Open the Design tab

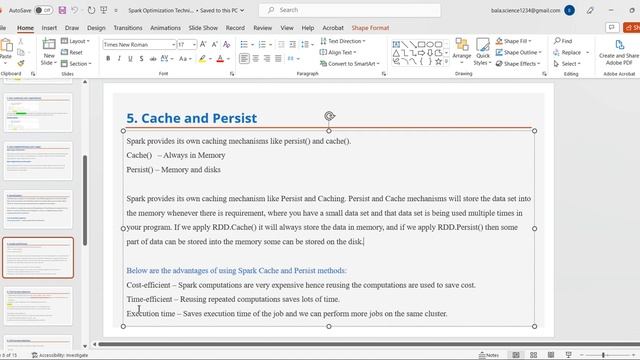click(x=96, y=28)
